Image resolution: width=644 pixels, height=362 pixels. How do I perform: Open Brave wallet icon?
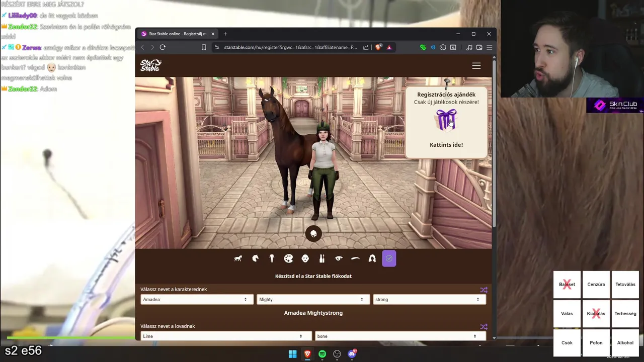click(x=479, y=47)
